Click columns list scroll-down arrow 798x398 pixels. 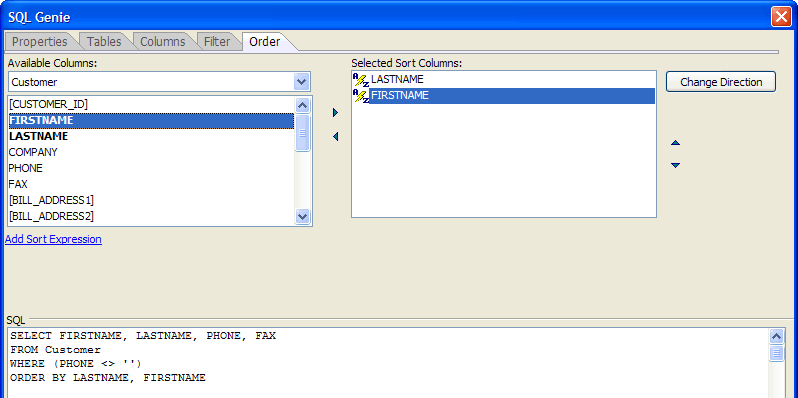pyautogui.click(x=302, y=216)
